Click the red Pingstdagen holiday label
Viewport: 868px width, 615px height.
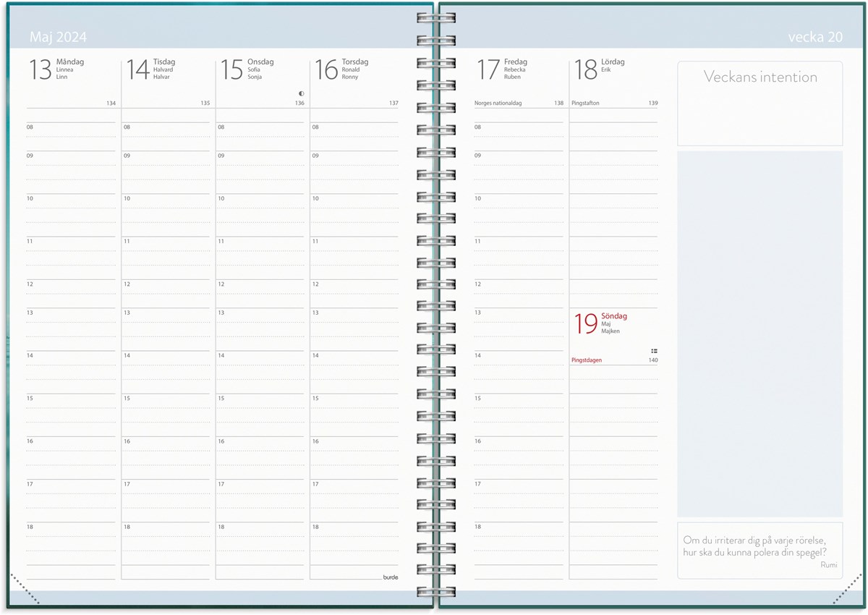tap(587, 360)
